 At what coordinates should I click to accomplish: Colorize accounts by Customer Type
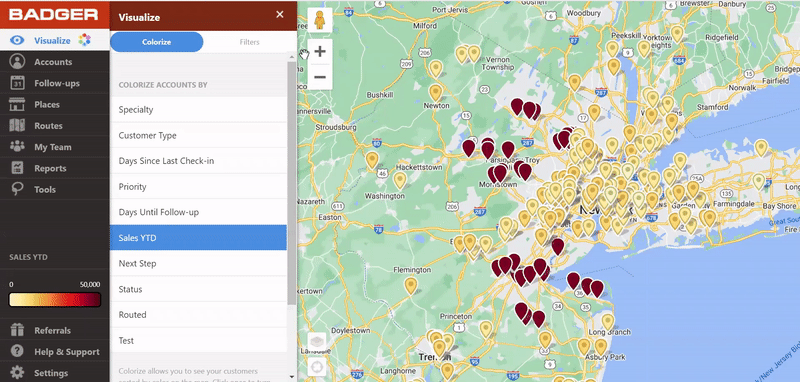click(198, 135)
